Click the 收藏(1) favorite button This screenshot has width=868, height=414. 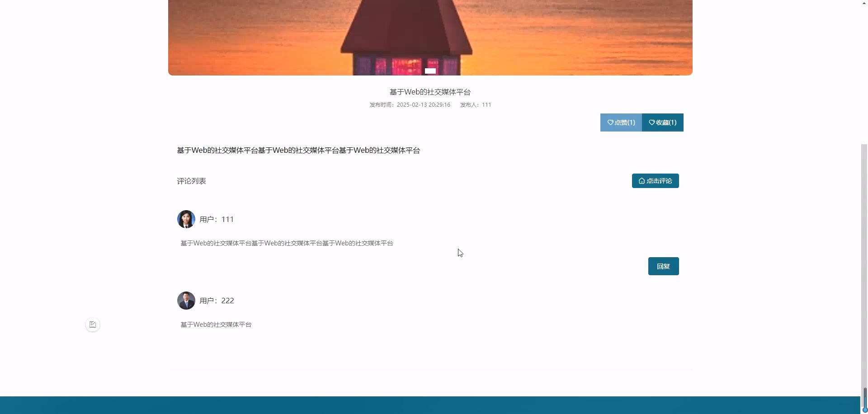[663, 122]
